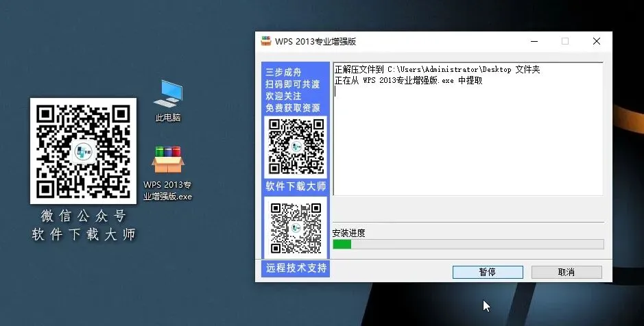
Task: Minimize the WPS 2013 installer window
Action: click(x=534, y=41)
